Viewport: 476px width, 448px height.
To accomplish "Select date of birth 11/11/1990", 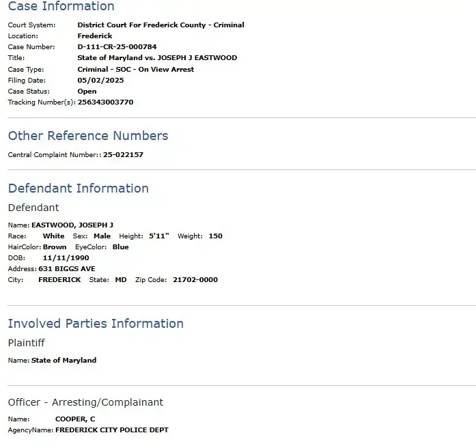I will point(66,257).
